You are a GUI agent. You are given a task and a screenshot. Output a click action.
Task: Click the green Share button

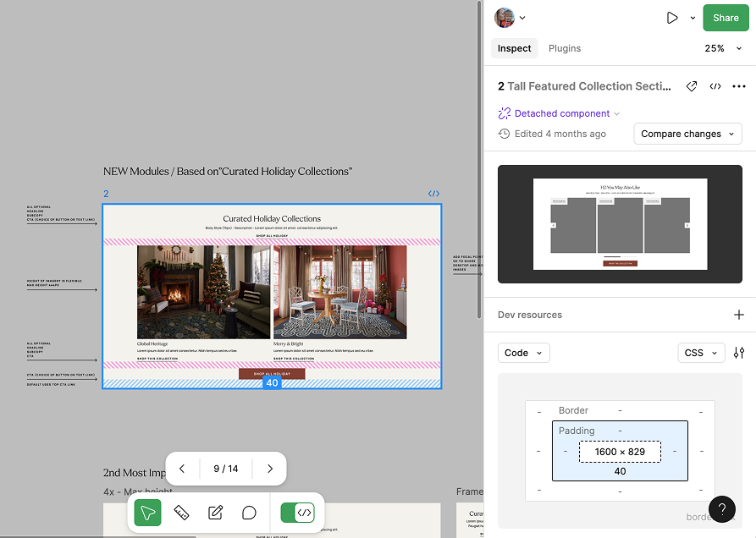tap(726, 17)
